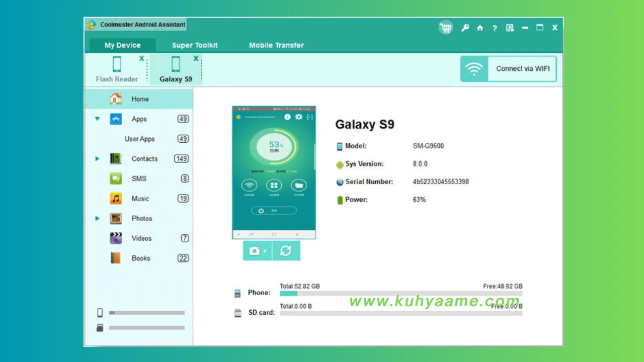Click the Books icon in sidebar
Viewport: 644px width, 362px height.
(116, 258)
